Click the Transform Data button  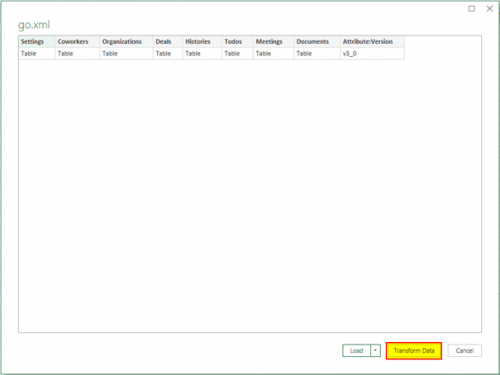(414, 351)
